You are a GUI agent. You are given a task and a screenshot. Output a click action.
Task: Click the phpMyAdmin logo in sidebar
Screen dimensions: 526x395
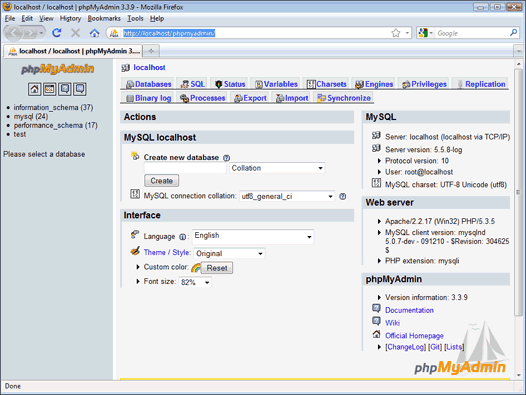click(58, 69)
